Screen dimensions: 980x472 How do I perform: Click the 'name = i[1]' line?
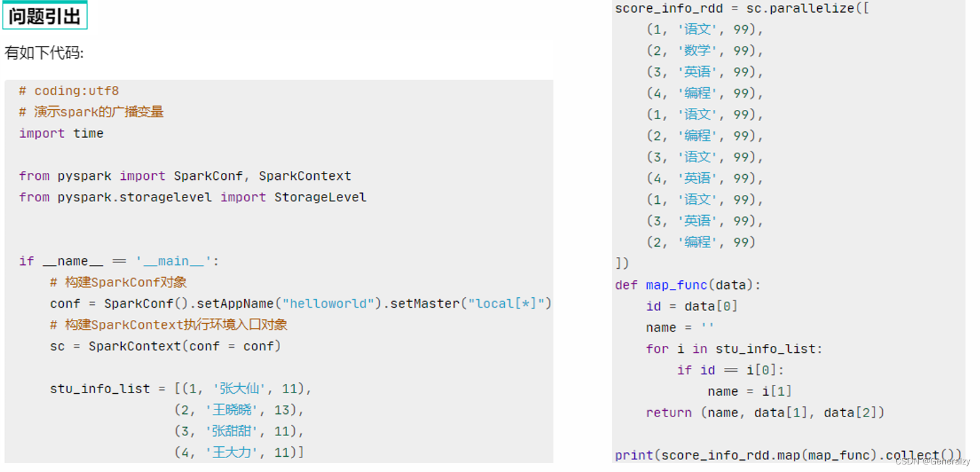(750, 391)
